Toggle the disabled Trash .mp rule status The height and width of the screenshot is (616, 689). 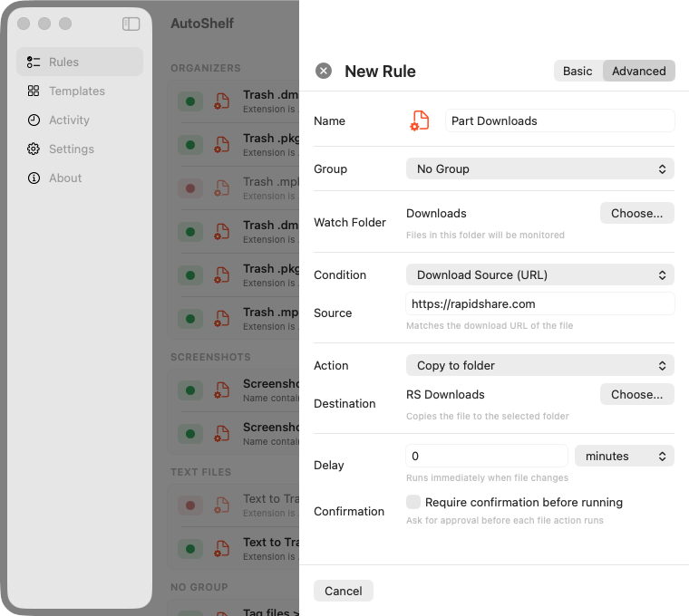click(190, 188)
